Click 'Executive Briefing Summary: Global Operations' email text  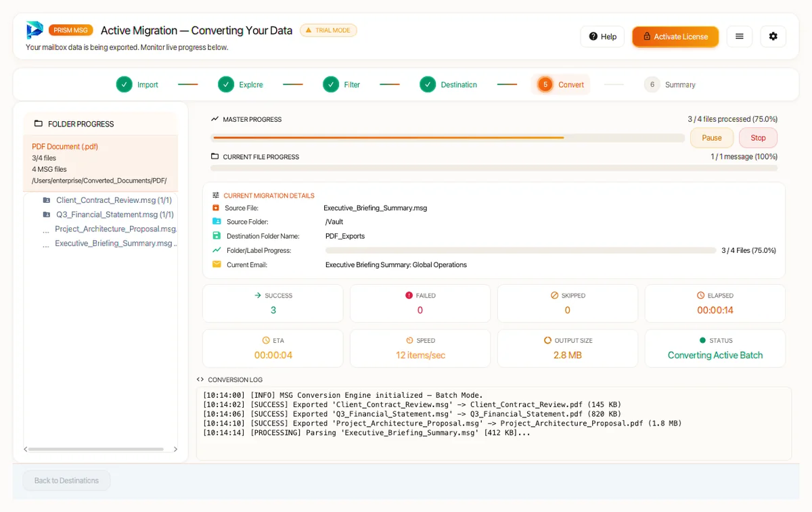396,264
